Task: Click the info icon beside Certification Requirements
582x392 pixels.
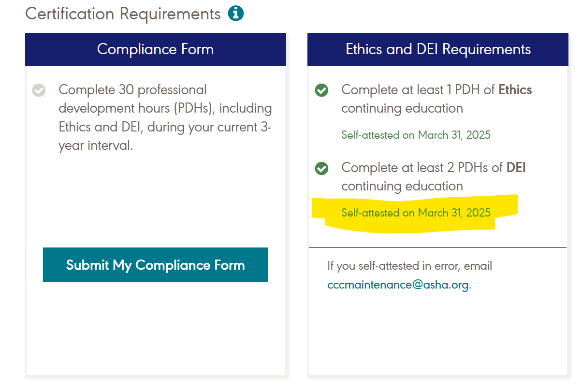Action: point(236,14)
